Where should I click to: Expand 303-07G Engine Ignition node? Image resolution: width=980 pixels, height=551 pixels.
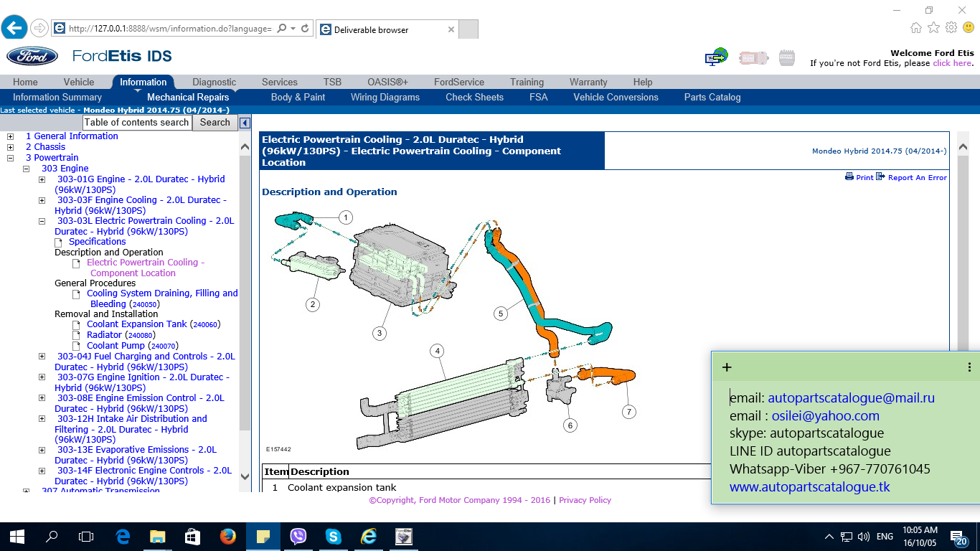(x=42, y=377)
